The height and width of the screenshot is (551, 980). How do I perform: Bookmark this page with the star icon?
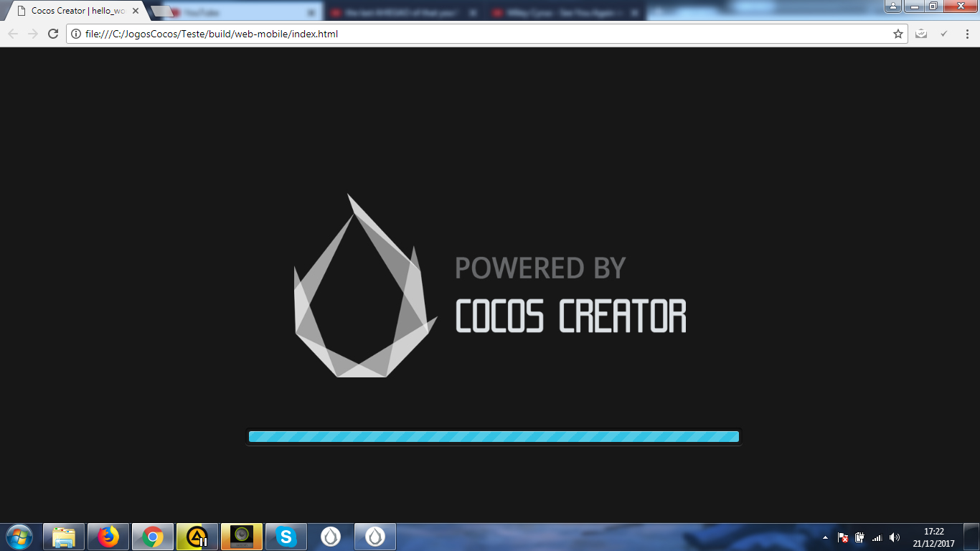(897, 34)
